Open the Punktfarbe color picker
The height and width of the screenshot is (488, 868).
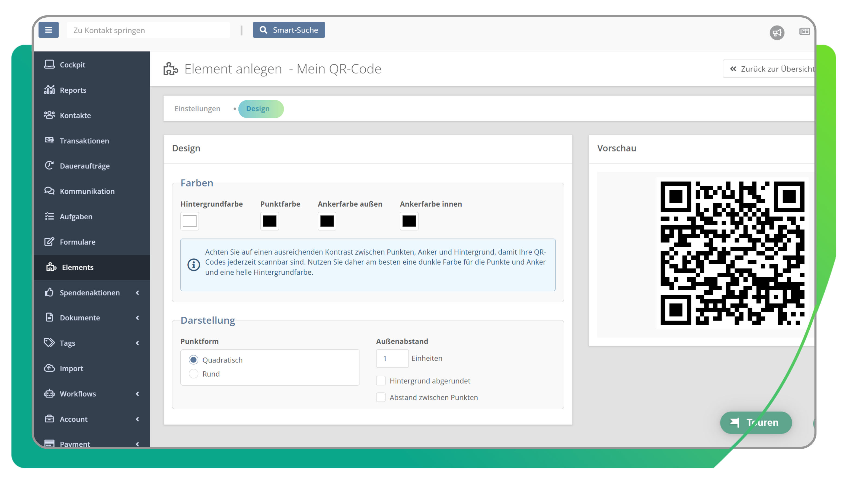[x=270, y=221]
